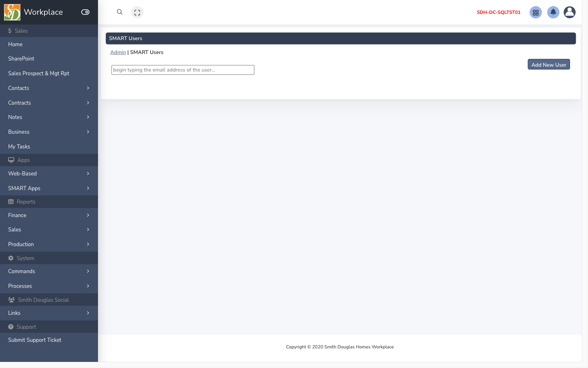Screen dimensions: 588x368
Task: Click the Workplace title text
Action: click(x=43, y=12)
